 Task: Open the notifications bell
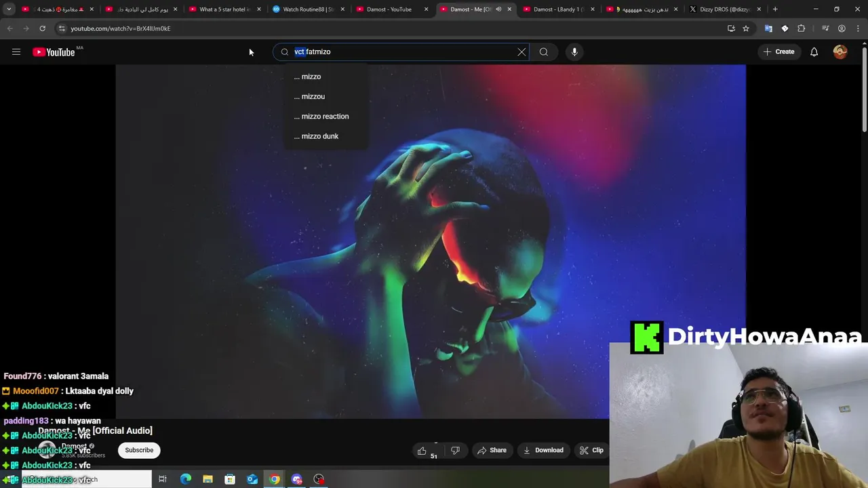pos(814,52)
